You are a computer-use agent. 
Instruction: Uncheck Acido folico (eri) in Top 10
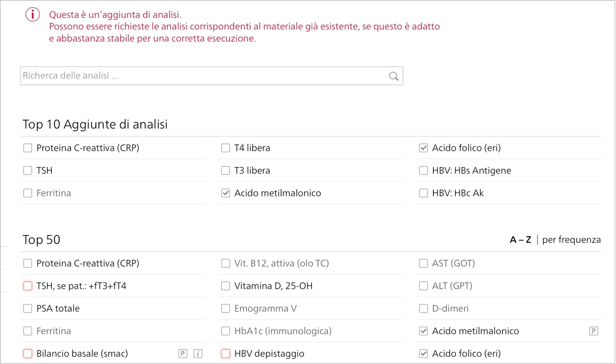[x=423, y=148]
